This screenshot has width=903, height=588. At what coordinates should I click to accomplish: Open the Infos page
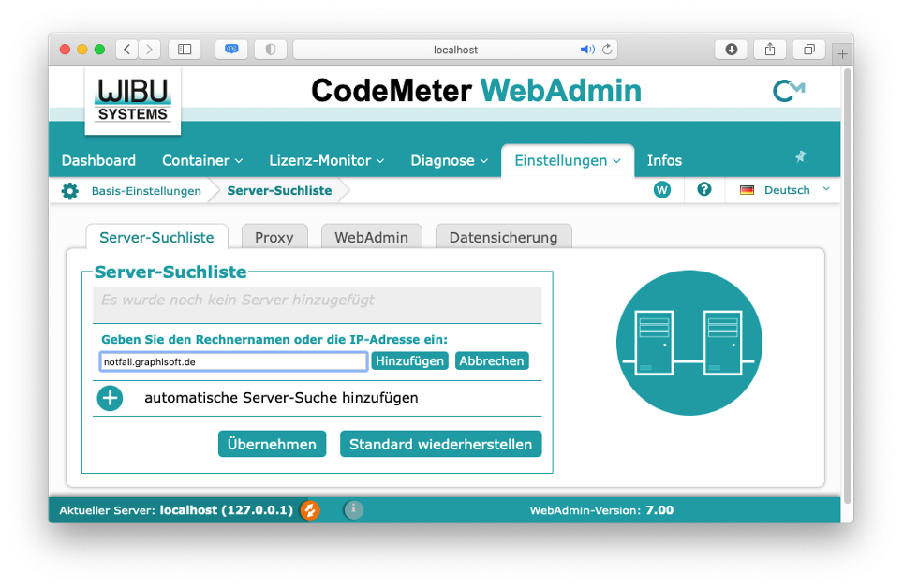click(664, 161)
